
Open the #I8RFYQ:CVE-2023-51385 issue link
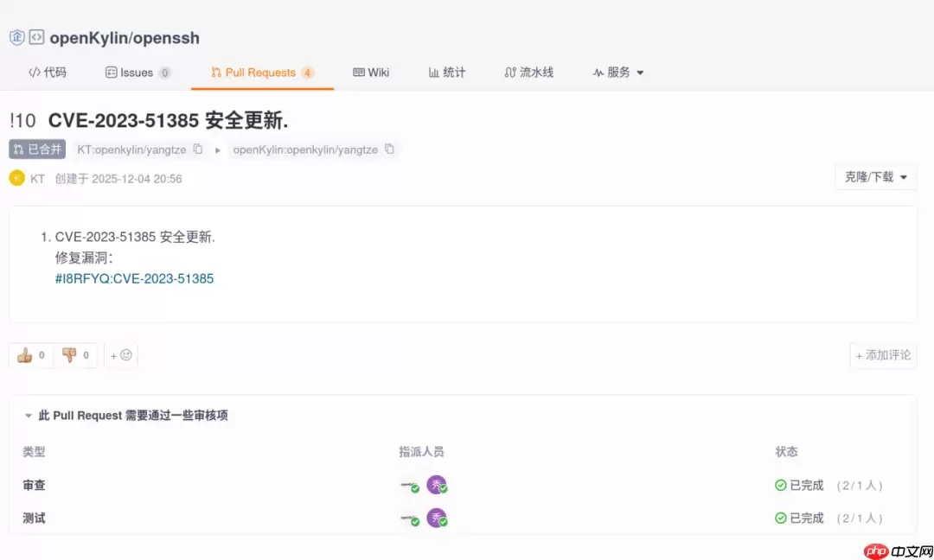pyautogui.click(x=134, y=278)
